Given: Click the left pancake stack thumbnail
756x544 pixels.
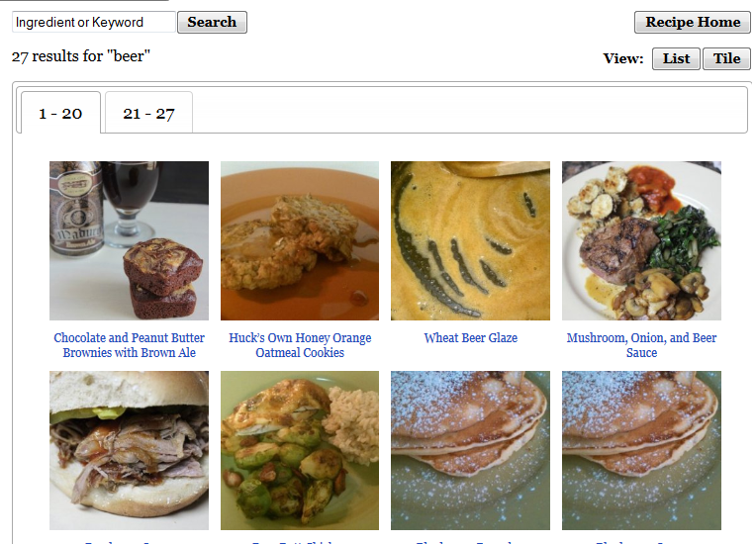Looking at the screenshot, I should tap(470, 450).
